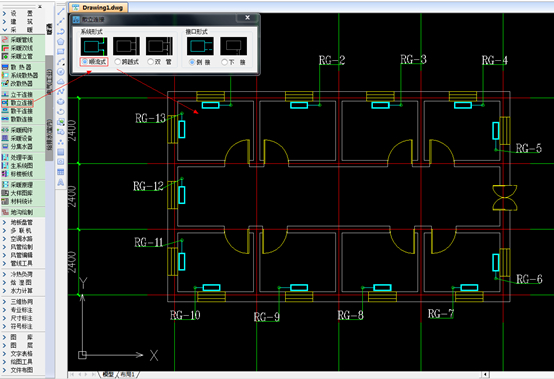This screenshot has height=379, width=554.
Task: Click the text 'A' tool in vertical toolbar
Action: pos(61,182)
